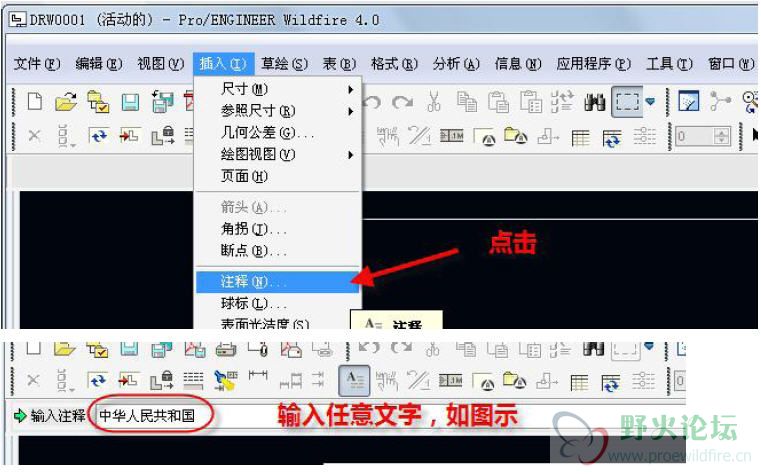Viewport: 761px width, 474px height.
Task: Open the 分析(A) menu
Action: [x=456, y=64]
